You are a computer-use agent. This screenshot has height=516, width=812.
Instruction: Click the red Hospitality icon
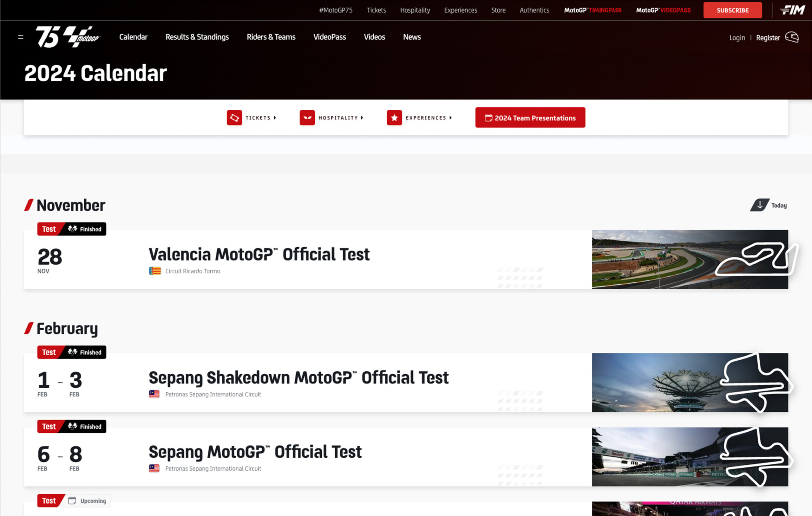(x=307, y=118)
